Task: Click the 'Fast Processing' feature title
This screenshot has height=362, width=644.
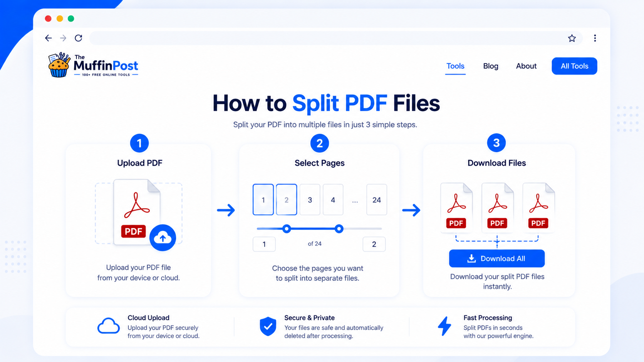Action: click(488, 318)
